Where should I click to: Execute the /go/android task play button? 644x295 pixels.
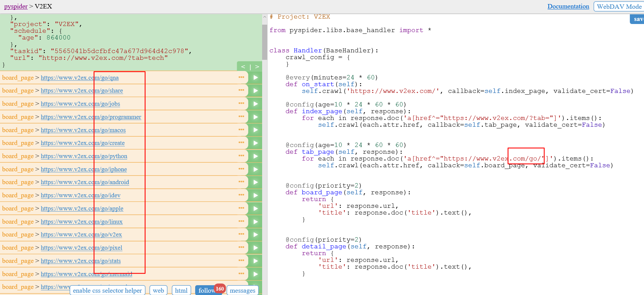click(255, 182)
